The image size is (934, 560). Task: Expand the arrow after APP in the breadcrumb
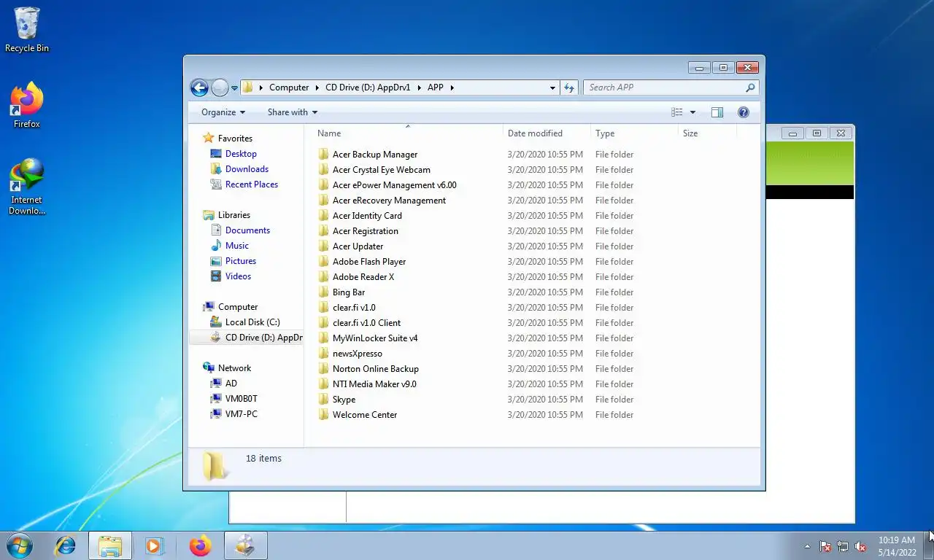pos(452,87)
